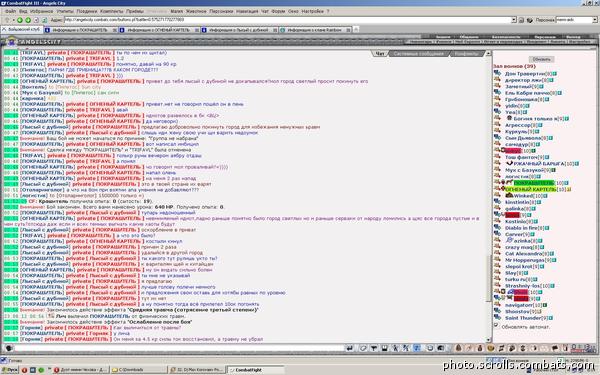Open the Настройки menu
The width and height of the screenshot is (600, 375).
[x=313, y=11]
